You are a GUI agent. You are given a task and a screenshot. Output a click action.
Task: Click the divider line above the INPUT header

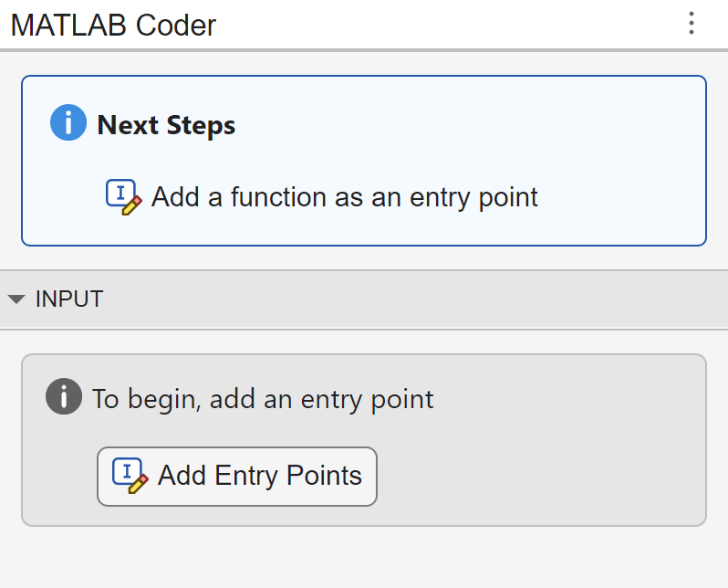point(365,270)
